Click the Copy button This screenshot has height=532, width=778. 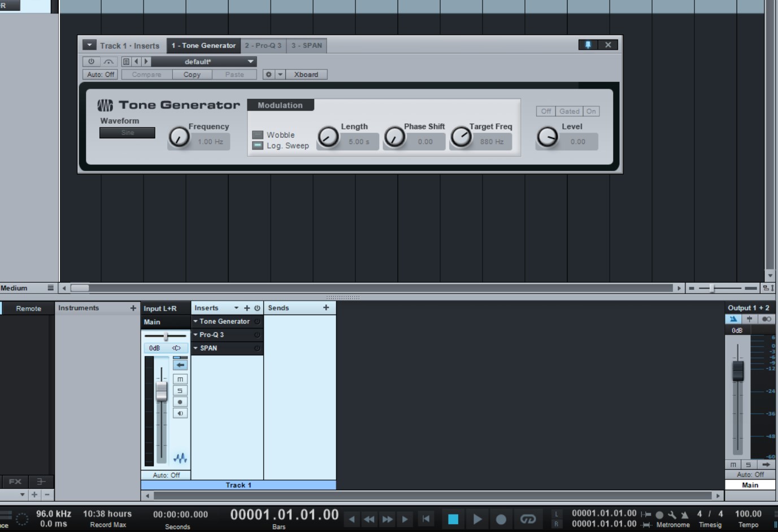tap(192, 75)
